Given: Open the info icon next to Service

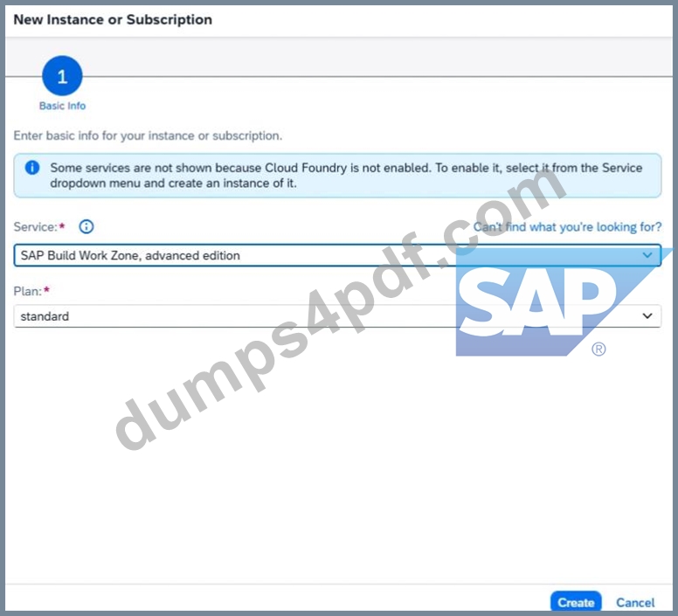Looking at the screenshot, I should pyautogui.click(x=86, y=226).
